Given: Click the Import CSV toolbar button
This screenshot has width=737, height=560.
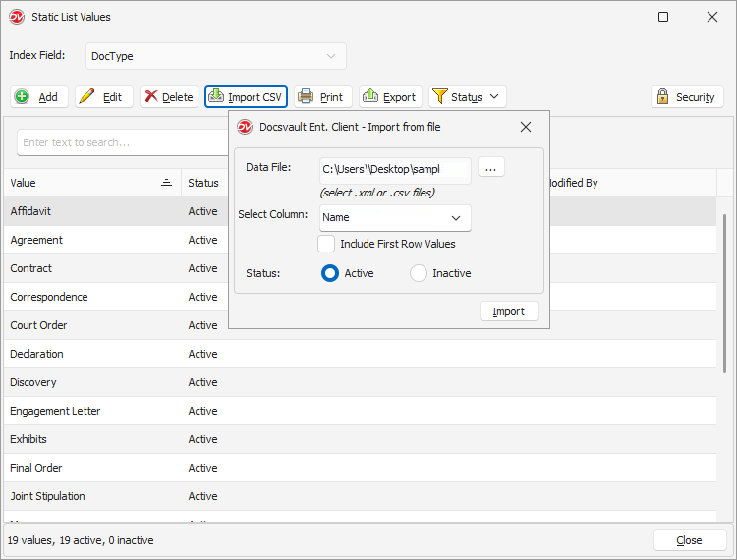Looking at the screenshot, I should 246,97.
